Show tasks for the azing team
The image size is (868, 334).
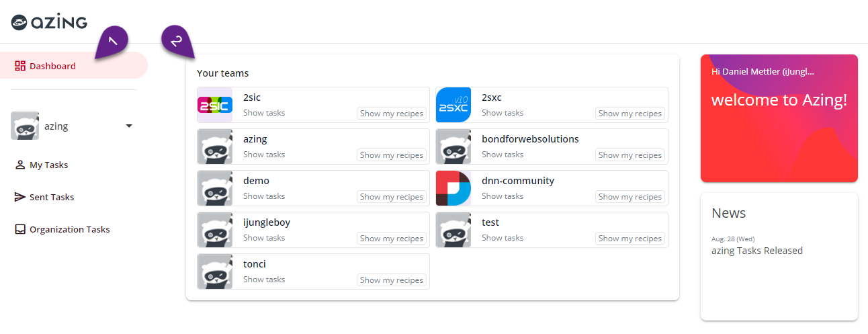point(264,155)
